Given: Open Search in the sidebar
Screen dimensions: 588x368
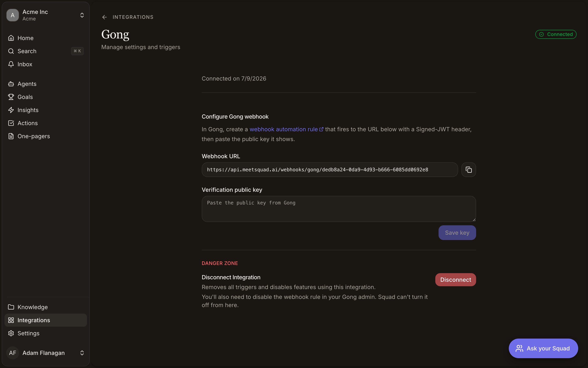Looking at the screenshot, I should click(46, 51).
